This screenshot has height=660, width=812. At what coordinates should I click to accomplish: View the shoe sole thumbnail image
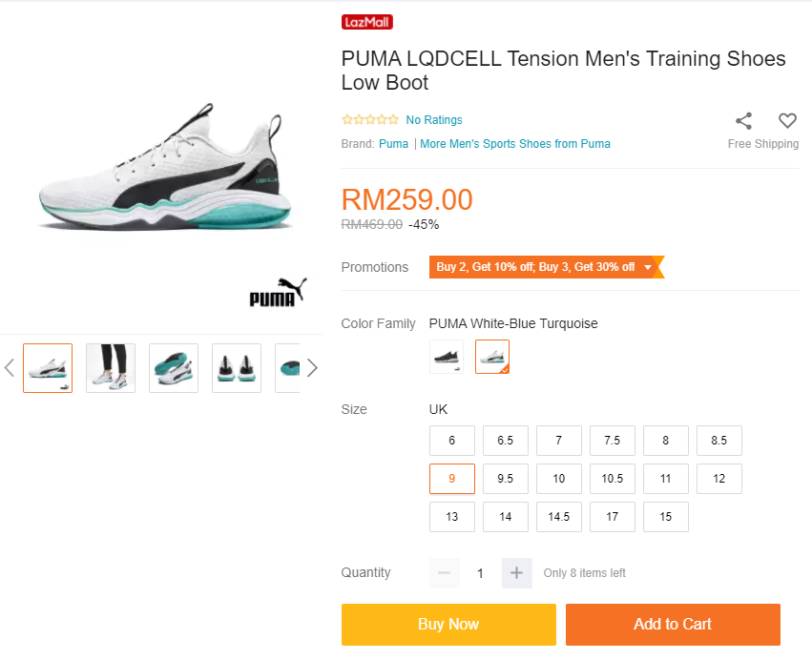coord(174,368)
